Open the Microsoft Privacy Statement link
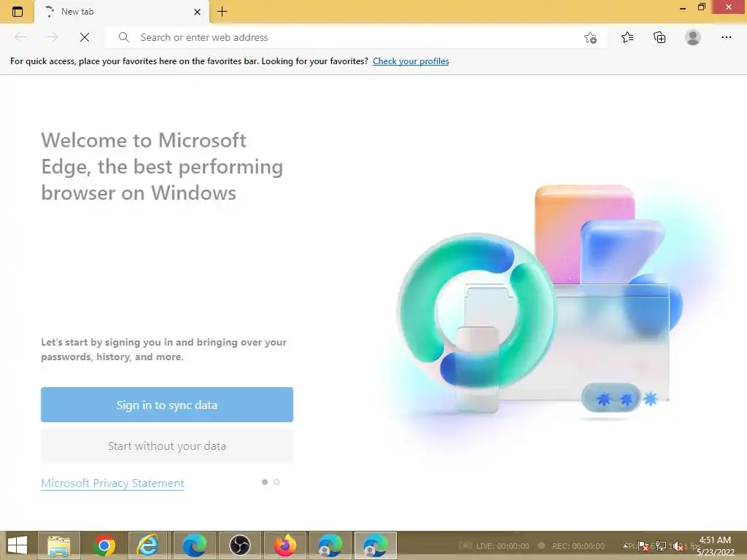Image resolution: width=747 pixels, height=560 pixels. [x=112, y=483]
